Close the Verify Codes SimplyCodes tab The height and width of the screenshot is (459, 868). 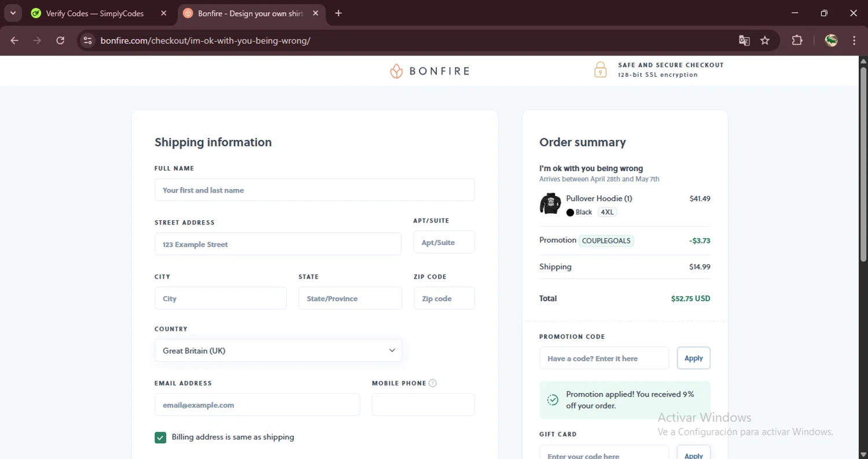tap(164, 13)
